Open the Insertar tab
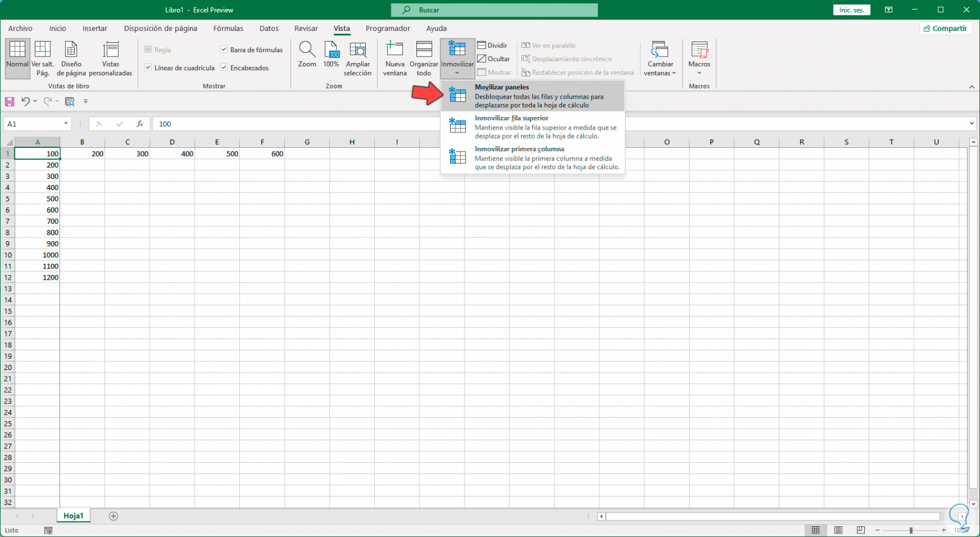The width and height of the screenshot is (980, 537). click(x=95, y=29)
